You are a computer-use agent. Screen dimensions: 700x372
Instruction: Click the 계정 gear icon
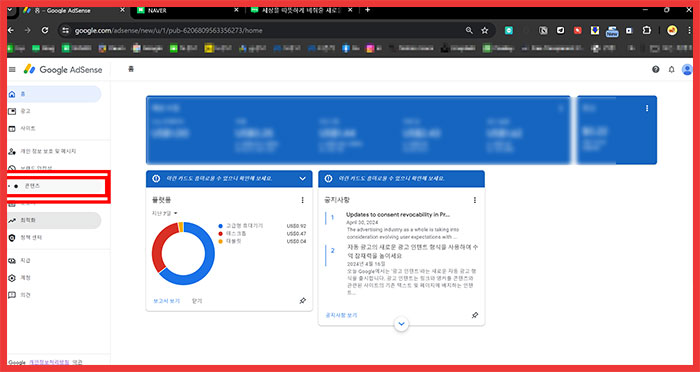point(12,278)
